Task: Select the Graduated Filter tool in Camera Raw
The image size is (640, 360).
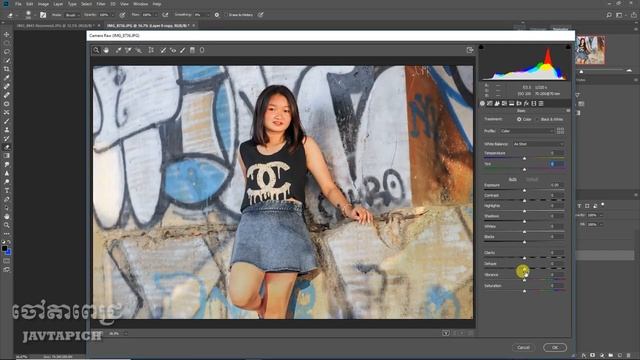Action: click(x=192, y=50)
